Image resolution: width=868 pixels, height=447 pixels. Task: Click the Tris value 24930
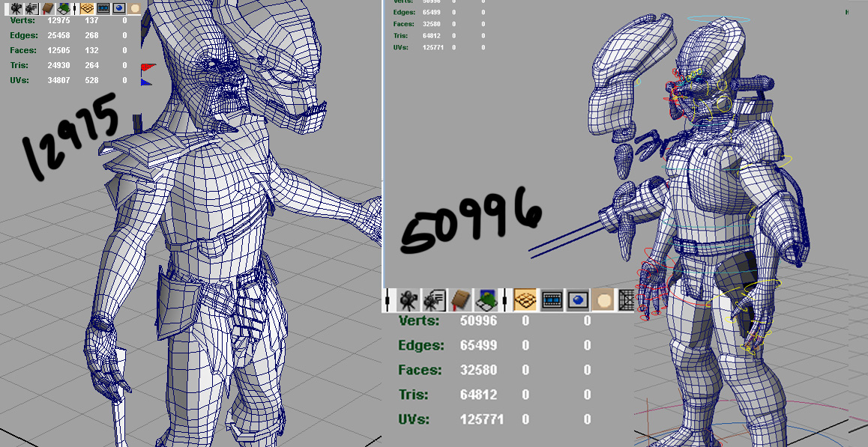point(58,65)
